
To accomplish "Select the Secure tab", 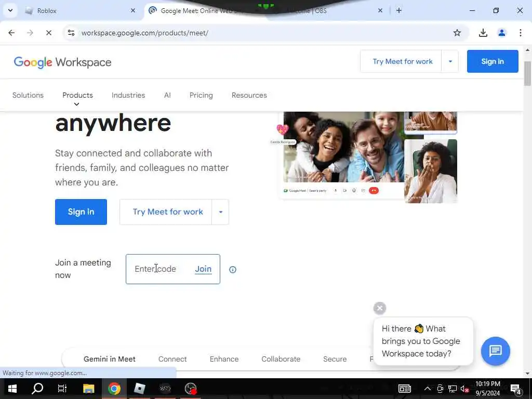I will pyautogui.click(x=335, y=359).
